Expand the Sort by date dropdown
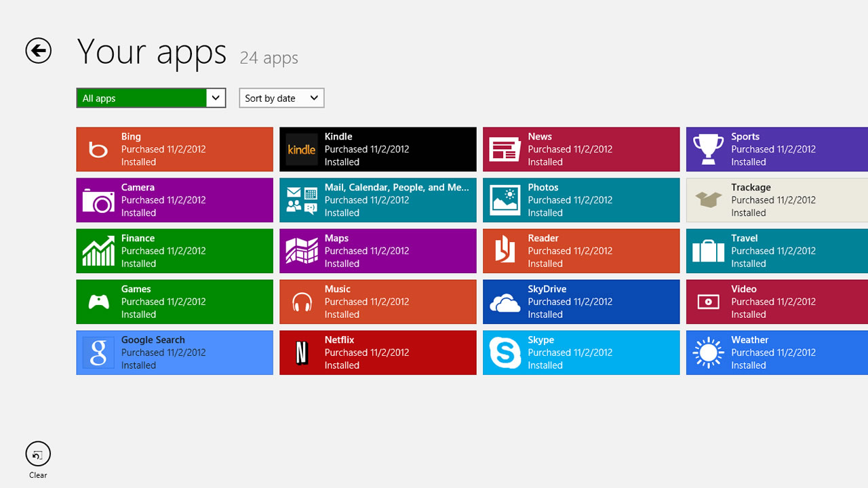The height and width of the screenshot is (488, 868). point(281,98)
